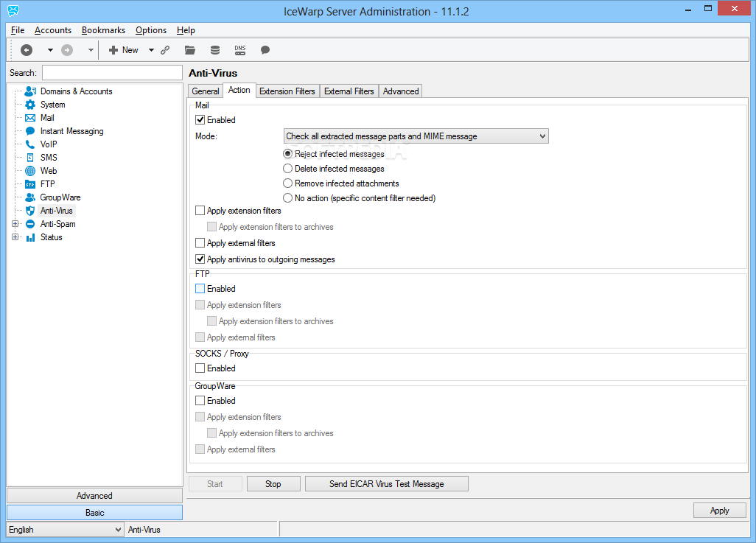This screenshot has height=543, width=756.
Task: Select No action radio option
Action: click(288, 198)
